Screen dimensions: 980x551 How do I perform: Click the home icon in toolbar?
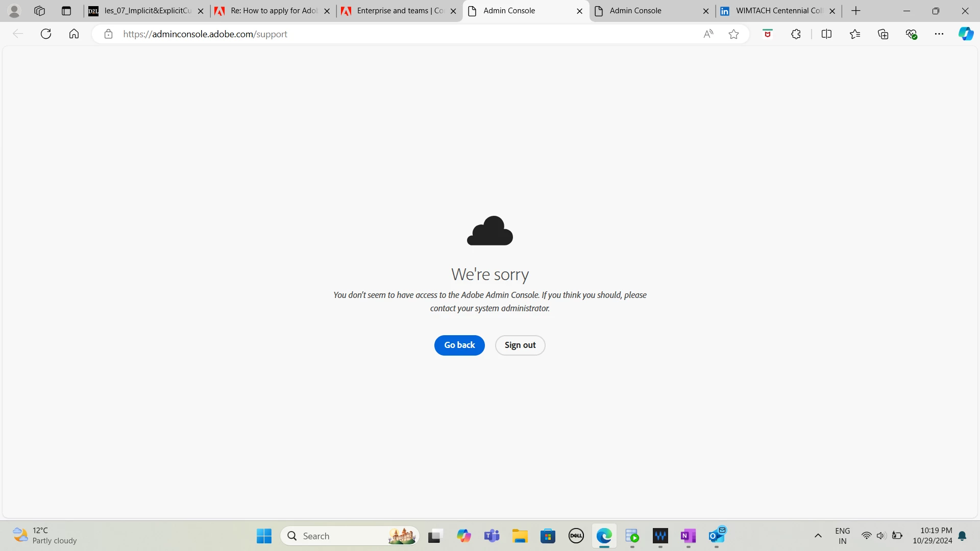point(74,34)
